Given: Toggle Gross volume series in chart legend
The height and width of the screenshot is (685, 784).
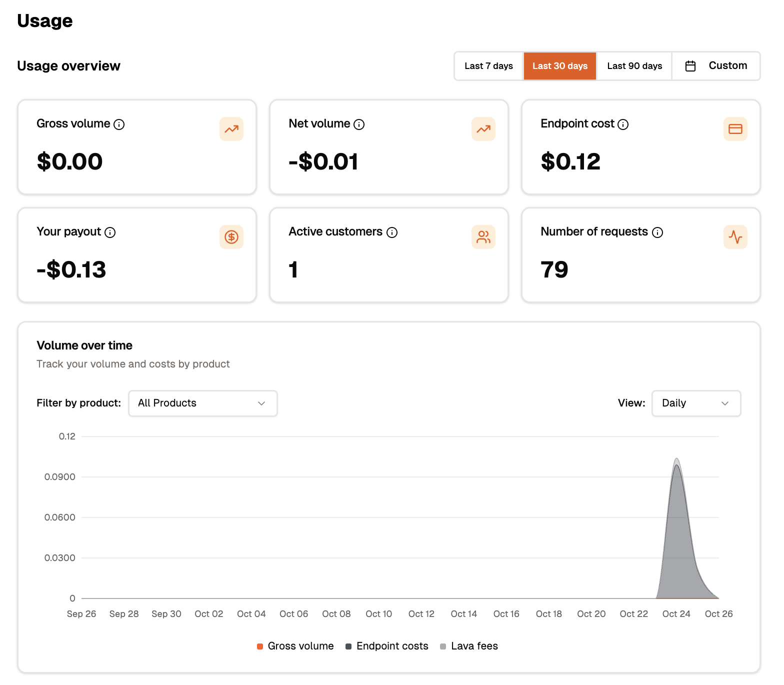Looking at the screenshot, I should pos(295,646).
